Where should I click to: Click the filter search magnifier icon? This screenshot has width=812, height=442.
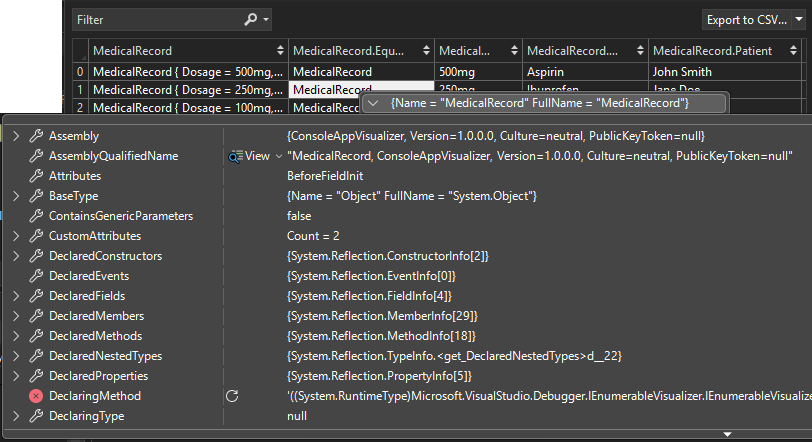coord(251,19)
